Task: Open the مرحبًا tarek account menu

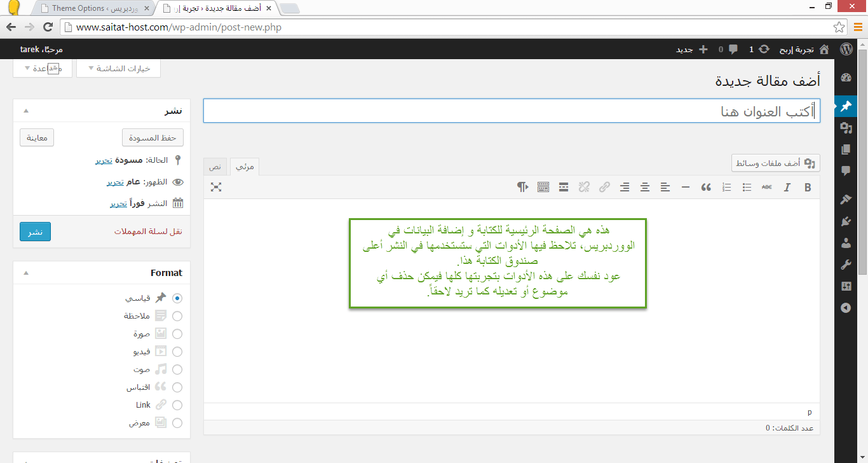Action: click(41, 49)
